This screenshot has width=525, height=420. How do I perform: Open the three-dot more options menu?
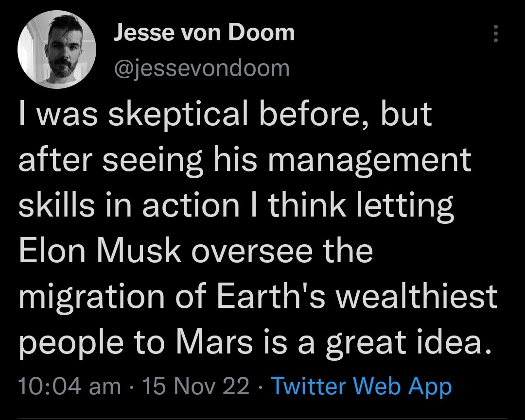pyautogui.click(x=496, y=34)
